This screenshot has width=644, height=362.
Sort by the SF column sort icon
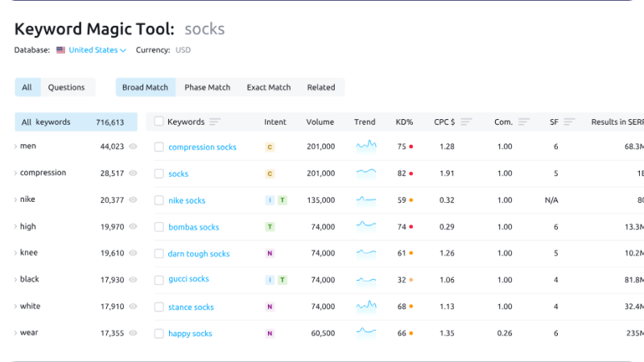pyautogui.click(x=569, y=122)
